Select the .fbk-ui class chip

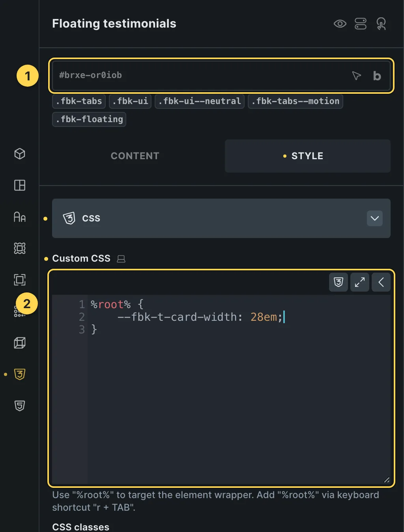point(130,101)
